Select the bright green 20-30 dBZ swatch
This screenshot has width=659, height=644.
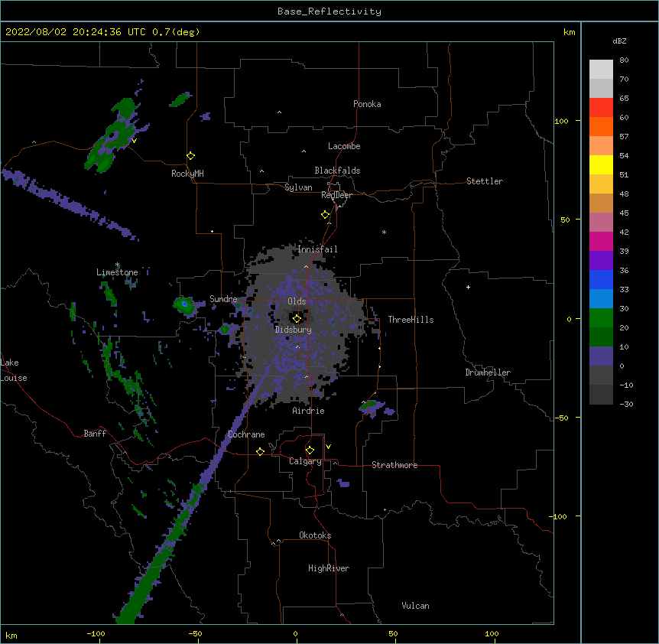[x=601, y=318]
